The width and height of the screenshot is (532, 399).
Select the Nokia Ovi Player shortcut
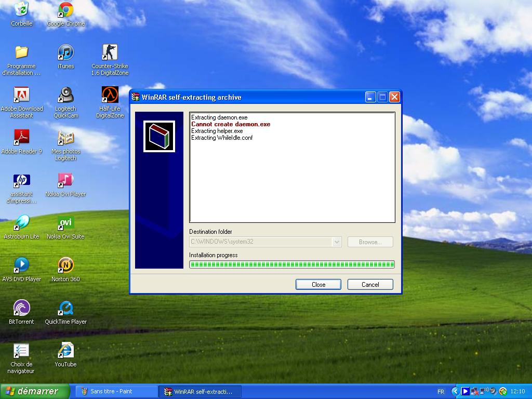click(x=65, y=184)
